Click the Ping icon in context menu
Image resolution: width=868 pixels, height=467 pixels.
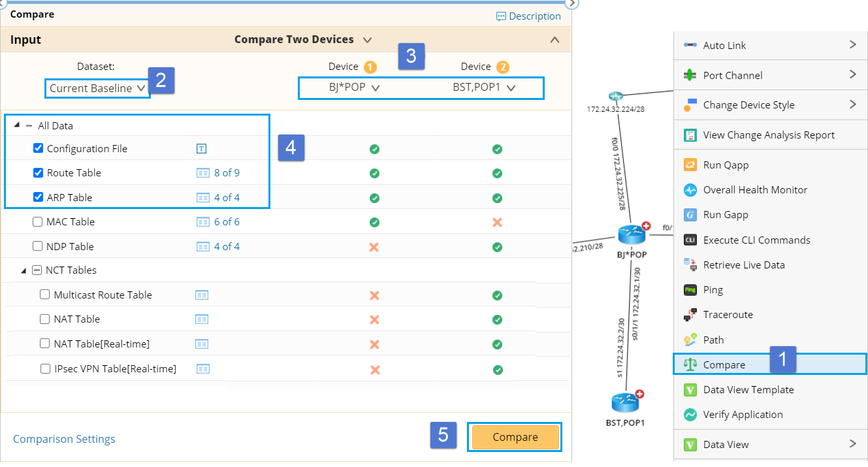pos(690,290)
